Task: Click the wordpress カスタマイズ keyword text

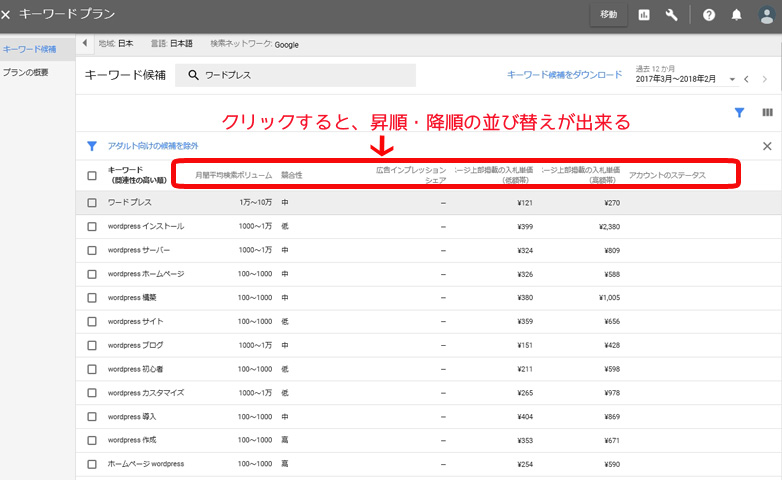Action: click(146, 393)
